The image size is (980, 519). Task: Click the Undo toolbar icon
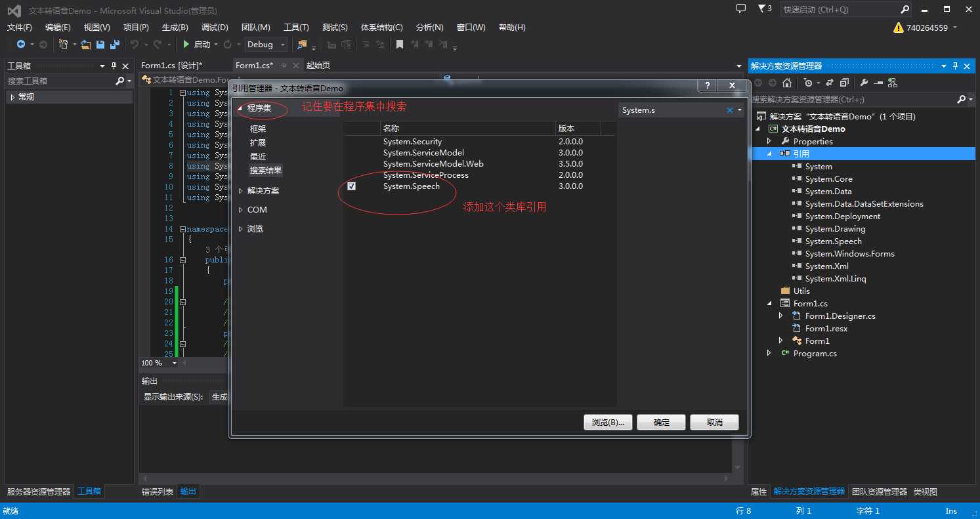134,45
